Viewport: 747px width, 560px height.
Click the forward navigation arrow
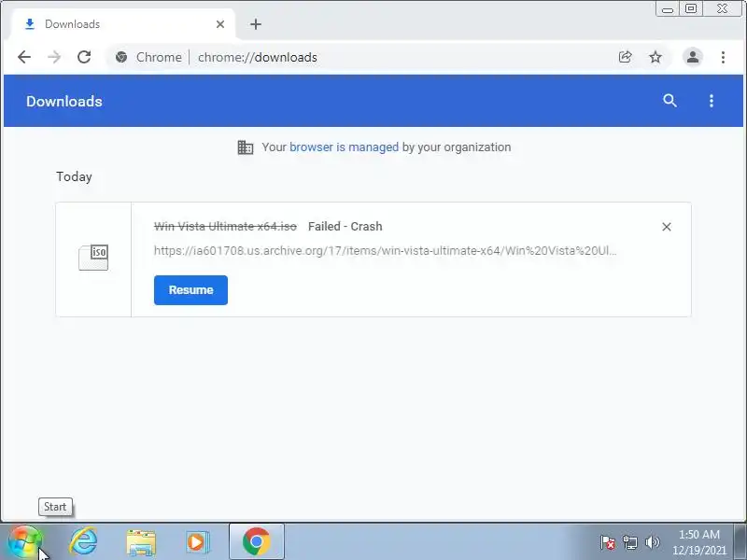click(x=54, y=57)
